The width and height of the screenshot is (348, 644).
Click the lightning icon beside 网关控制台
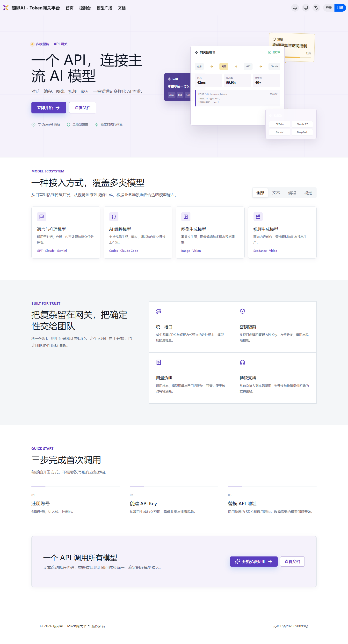197,52
